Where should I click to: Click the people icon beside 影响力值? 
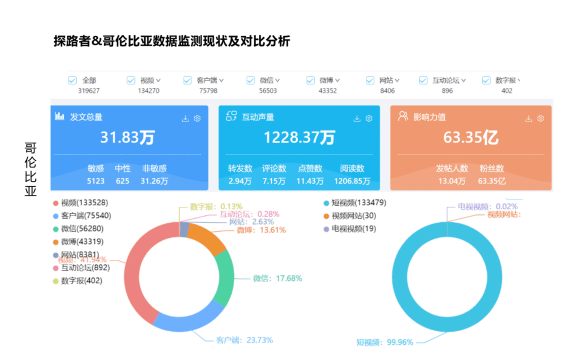[403, 116]
